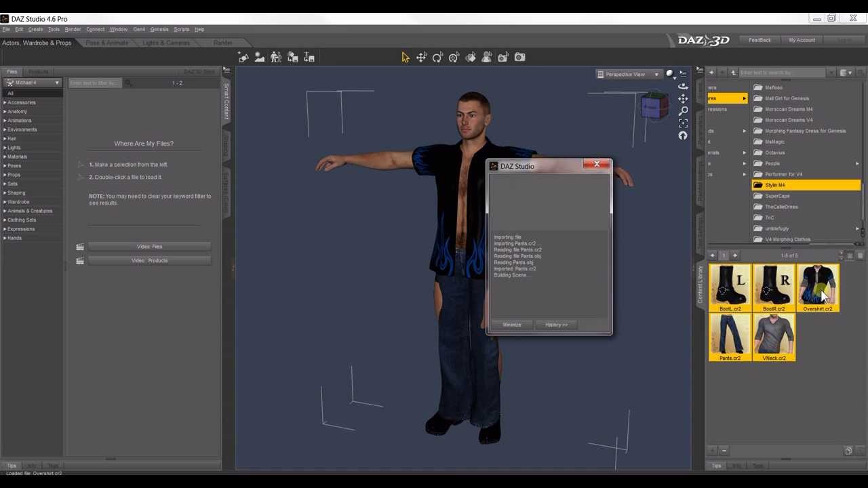Click the History >> button

click(556, 325)
